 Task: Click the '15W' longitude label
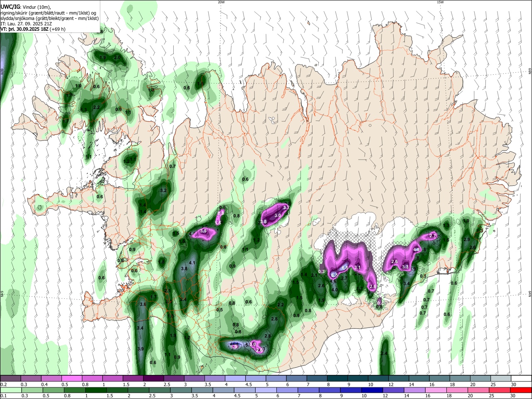click(440, 2)
